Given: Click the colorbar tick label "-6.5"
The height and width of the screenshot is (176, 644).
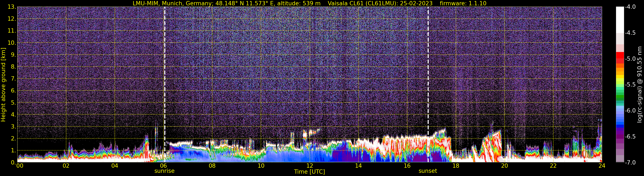Looking at the screenshot, I should [x=630, y=137].
